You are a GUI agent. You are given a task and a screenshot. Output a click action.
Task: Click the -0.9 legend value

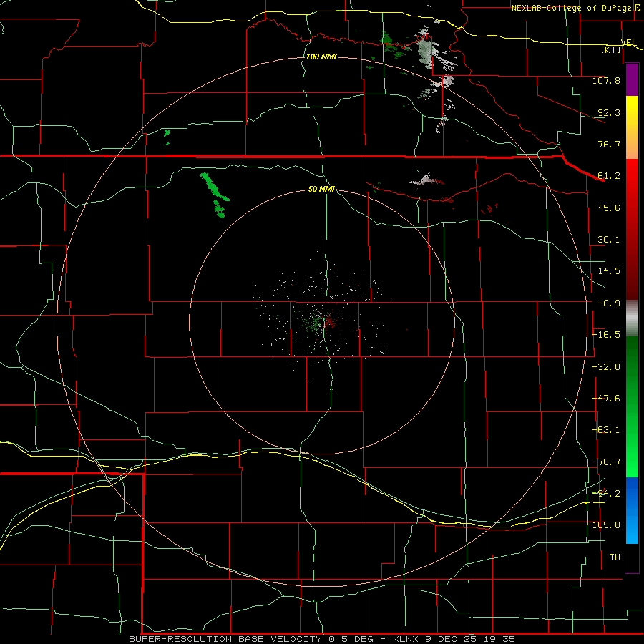click(x=609, y=303)
